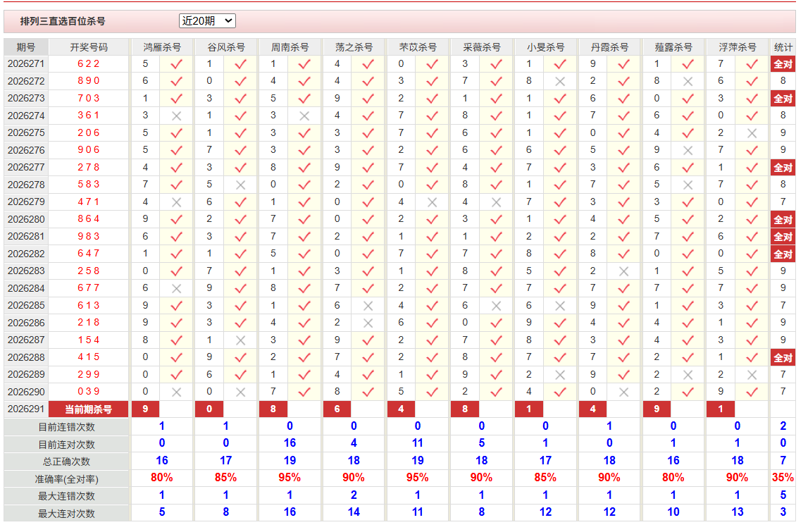
Task: Click the red check mark for 浮萍杀号 in row 2026288
Action: 752,358
